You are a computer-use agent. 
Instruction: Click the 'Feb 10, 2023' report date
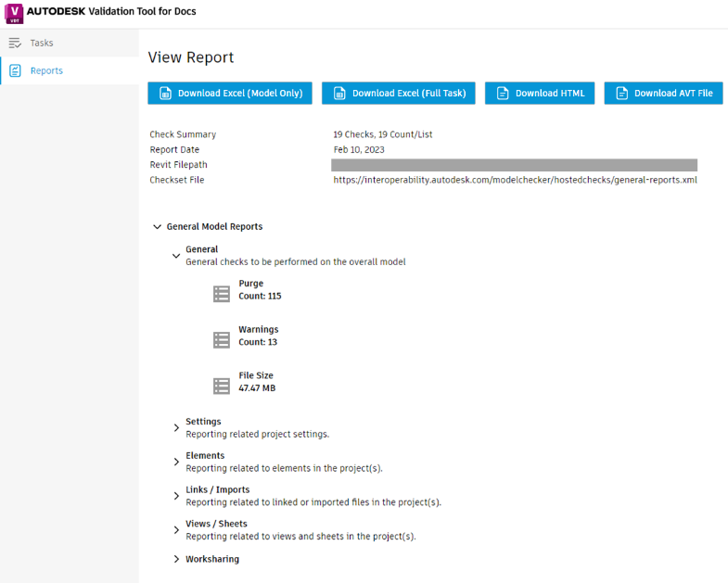coord(359,149)
